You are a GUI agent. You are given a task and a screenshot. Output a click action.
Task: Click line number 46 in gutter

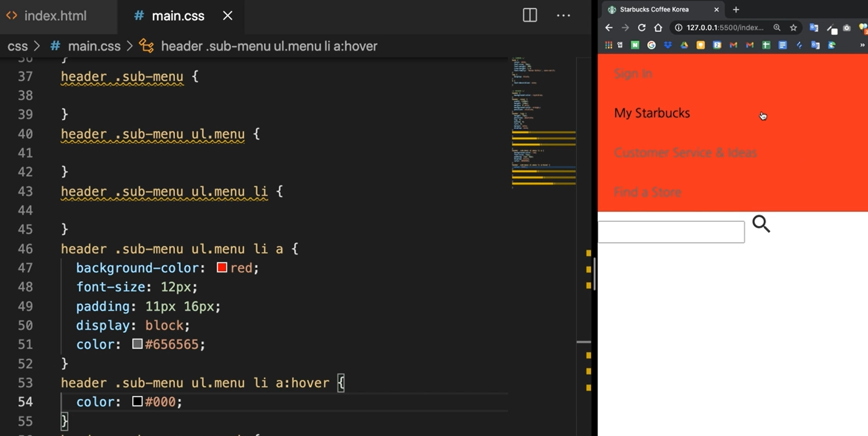tap(25, 249)
